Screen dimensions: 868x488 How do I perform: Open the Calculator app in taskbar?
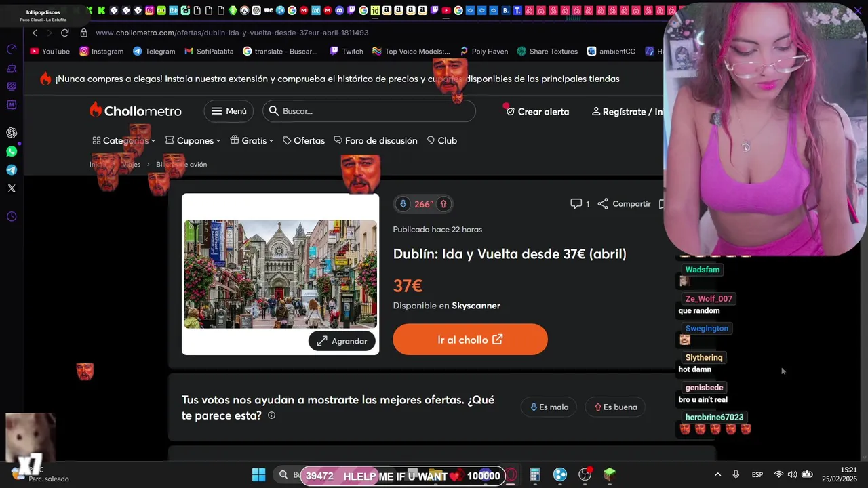pos(534,474)
